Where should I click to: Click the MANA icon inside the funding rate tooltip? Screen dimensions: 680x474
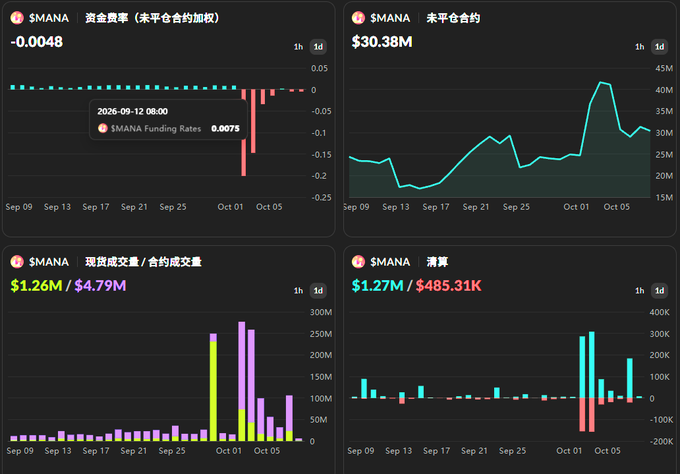pyautogui.click(x=103, y=128)
